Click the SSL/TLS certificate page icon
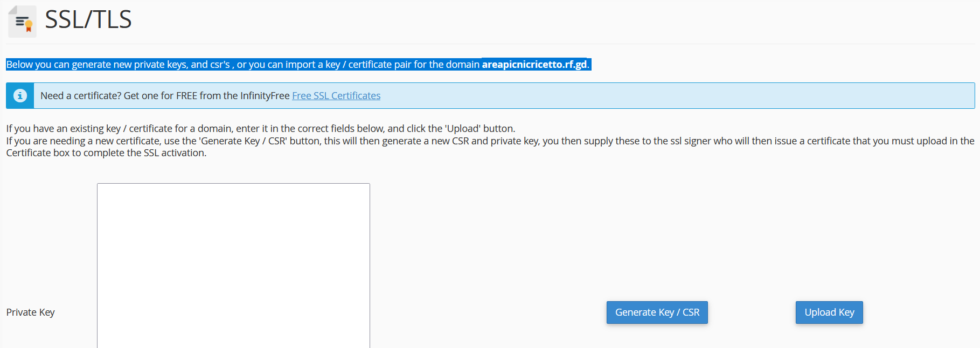Viewport: 980px width, 348px height. click(22, 22)
